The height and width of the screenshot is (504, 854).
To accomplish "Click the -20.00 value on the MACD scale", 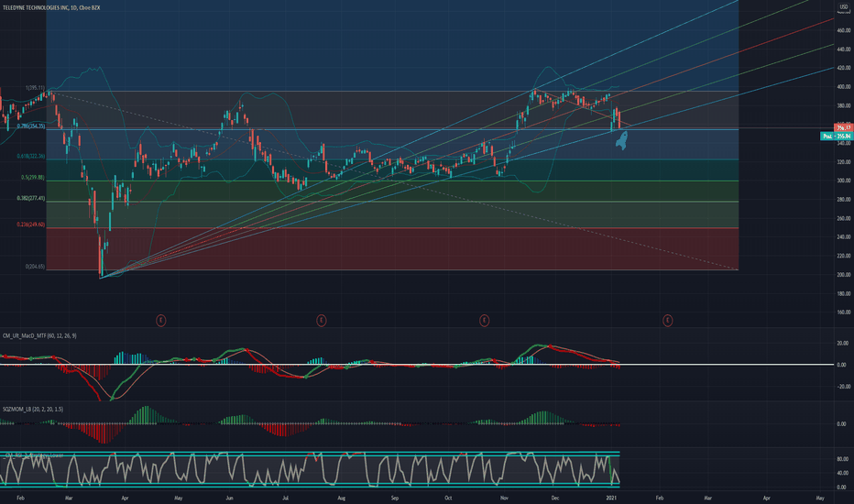I will pyautogui.click(x=842, y=387).
